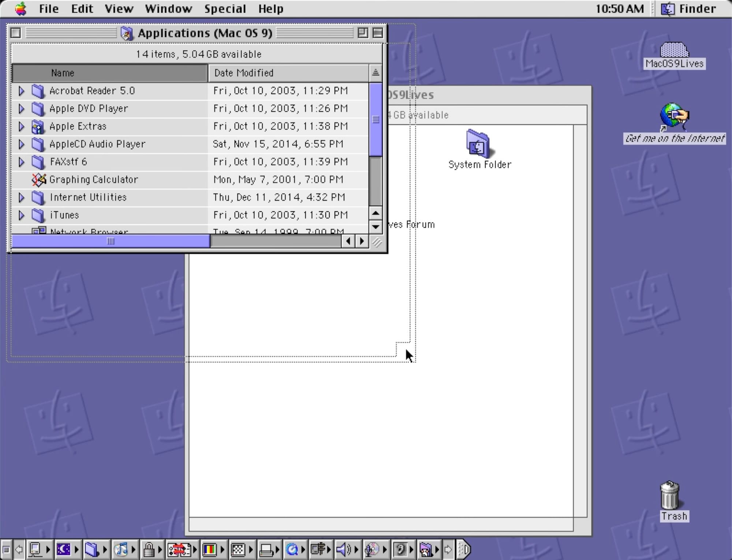This screenshot has height=560, width=732.
Task: Toggle the sort order button
Action: point(376,73)
